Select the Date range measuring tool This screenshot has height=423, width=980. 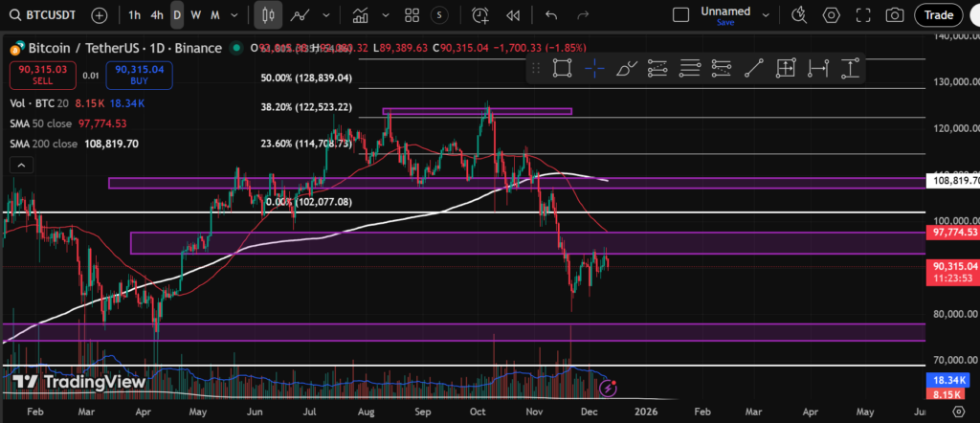tap(817, 68)
